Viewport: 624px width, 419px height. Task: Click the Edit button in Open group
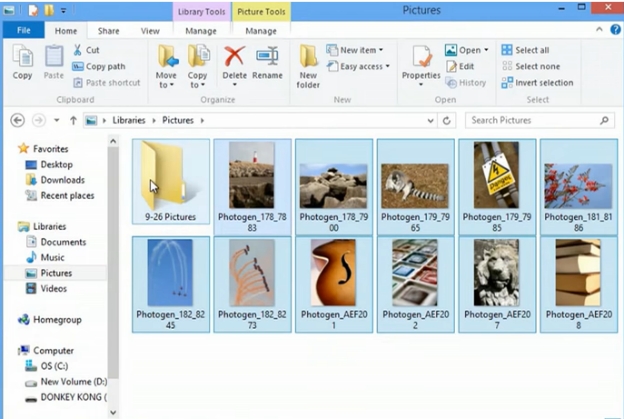460,66
